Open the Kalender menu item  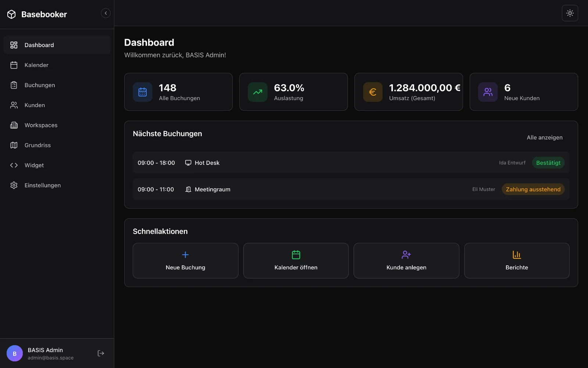pos(57,65)
